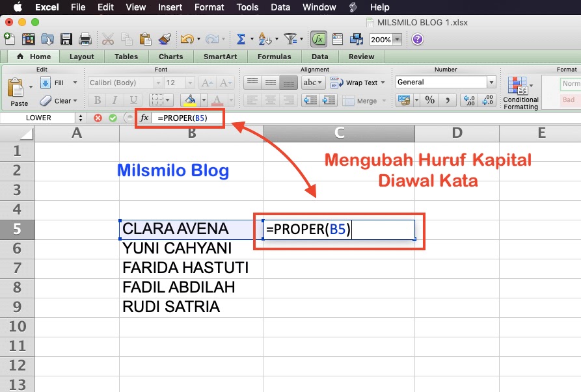Viewport: 581px width, 392px height.
Task: Click the Undo arrow icon
Action: [187, 39]
